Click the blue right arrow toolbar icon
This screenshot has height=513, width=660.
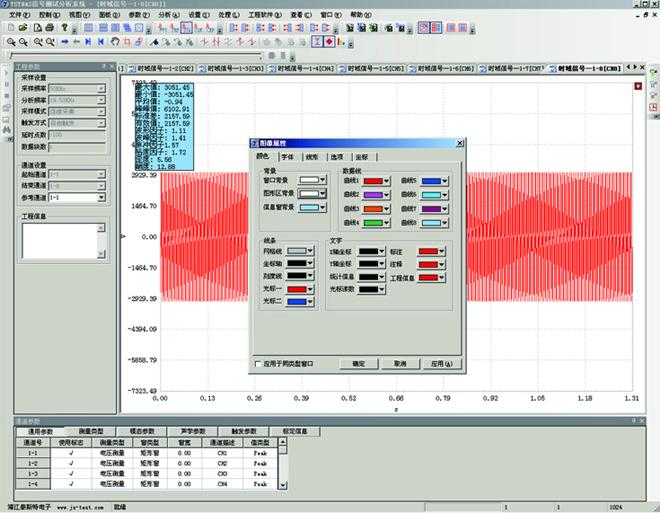tap(64, 43)
